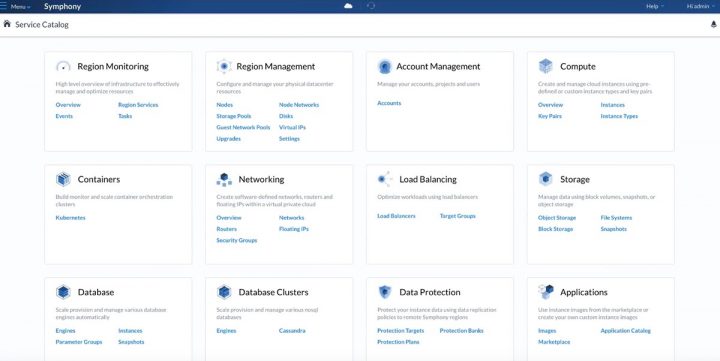Open the Hi admin user dropdown

click(701, 6)
